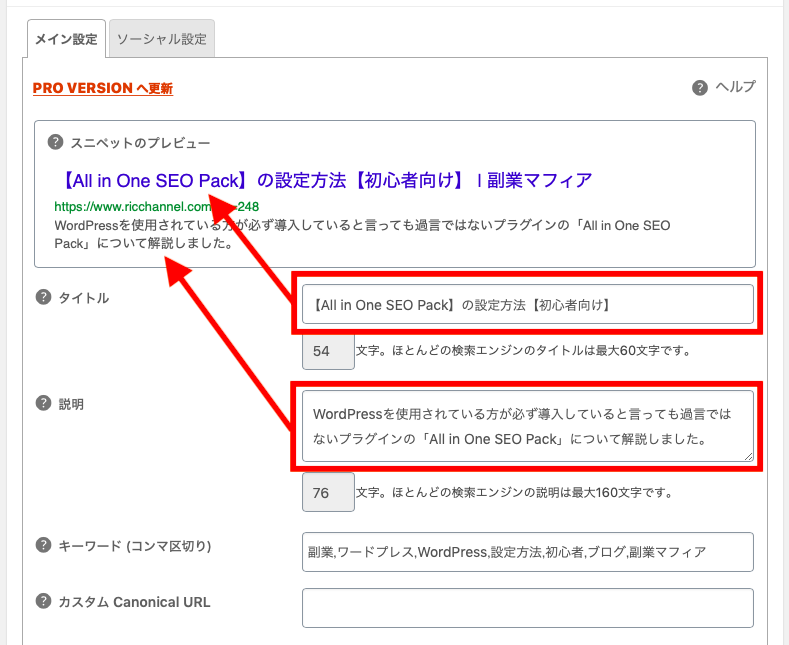
Task: Click the description character count box showing 76
Action: click(x=328, y=493)
